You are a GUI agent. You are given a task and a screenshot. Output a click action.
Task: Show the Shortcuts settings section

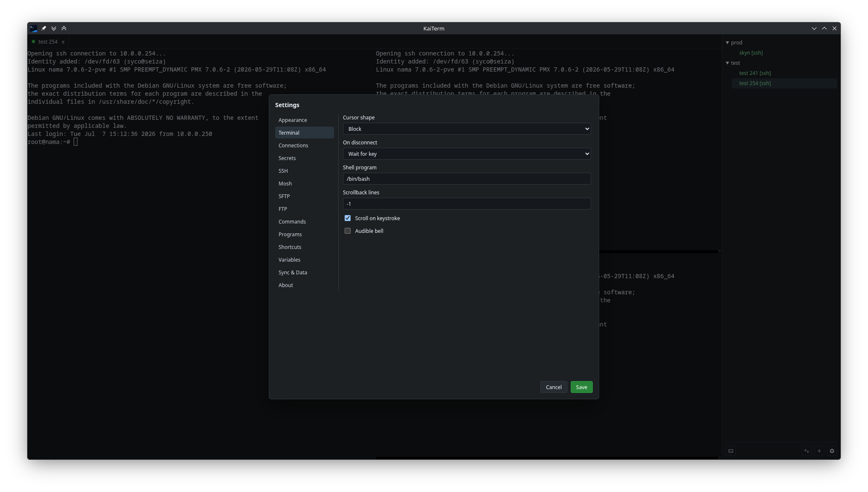pyautogui.click(x=304, y=247)
